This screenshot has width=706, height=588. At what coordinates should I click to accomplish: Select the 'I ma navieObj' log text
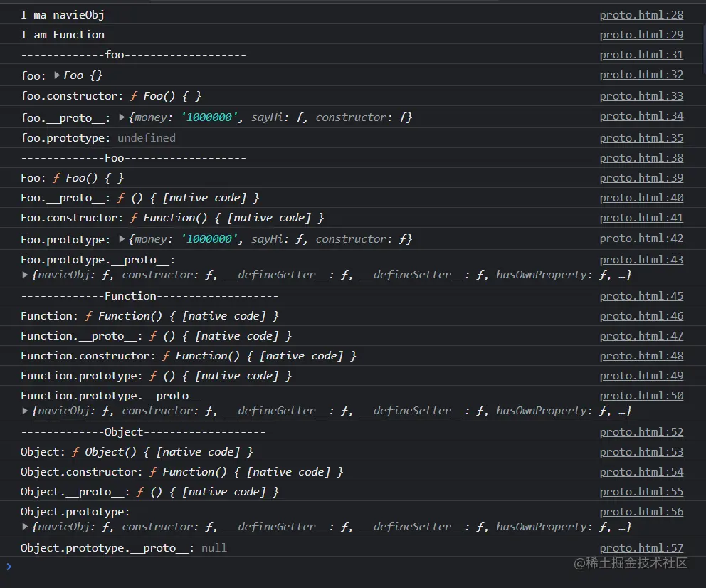click(x=63, y=15)
